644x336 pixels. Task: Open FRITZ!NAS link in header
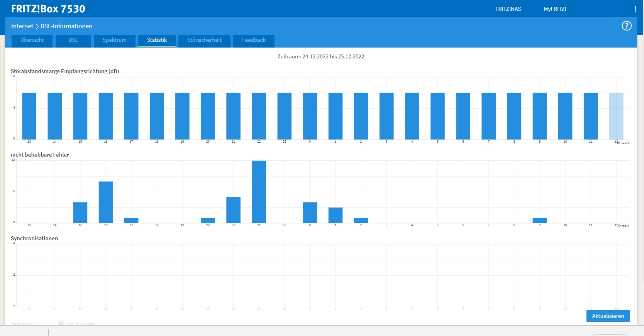[x=508, y=9]
